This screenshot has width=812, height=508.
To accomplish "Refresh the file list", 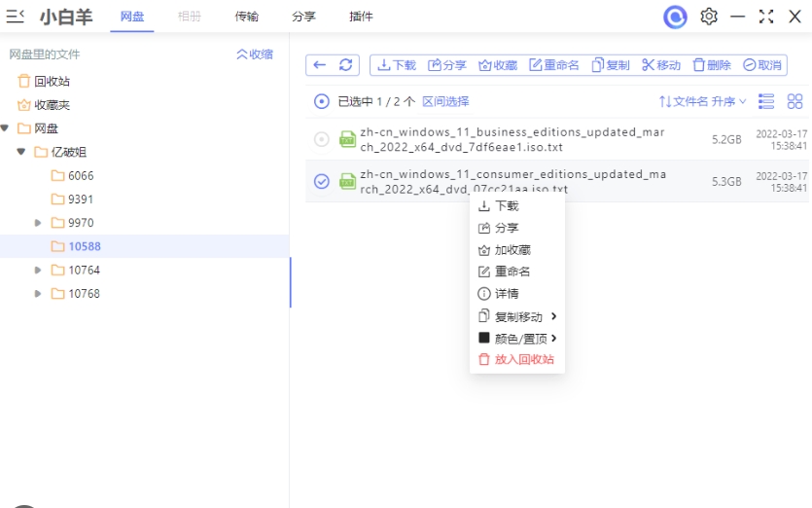I will [x=346, y=65].
